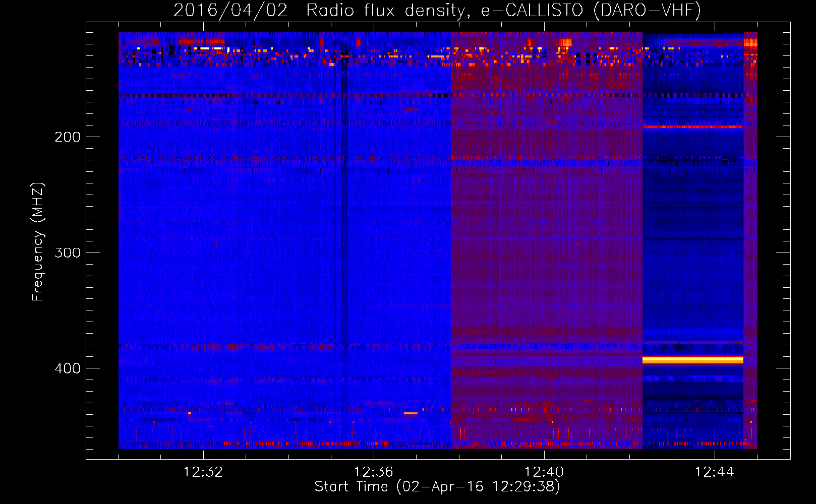Click the thin orange horizontal line just above 200 MHz
Image resolution: width=816 pixels, height=504 pixels.
tap(692, 127)
